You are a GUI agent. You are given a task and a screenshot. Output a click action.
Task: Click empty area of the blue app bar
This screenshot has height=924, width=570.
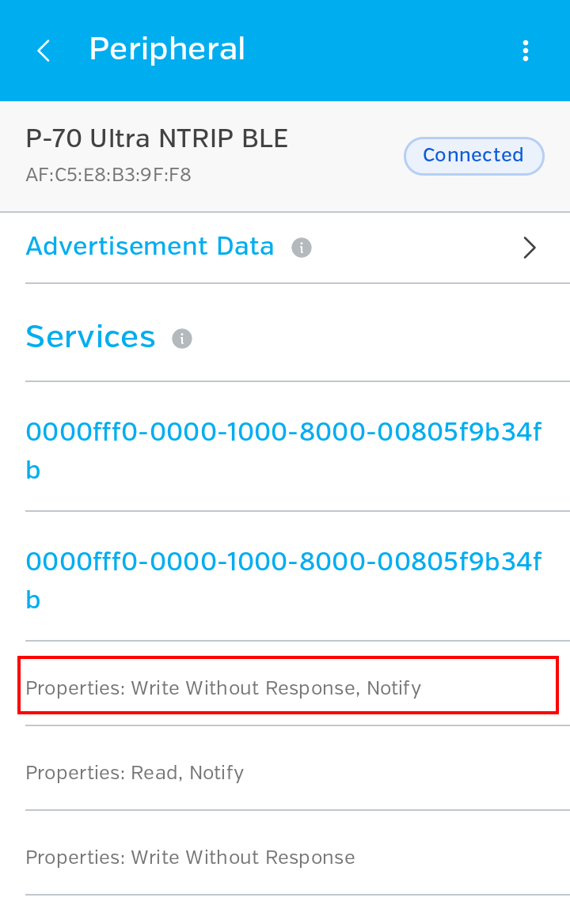pos(380,51)
